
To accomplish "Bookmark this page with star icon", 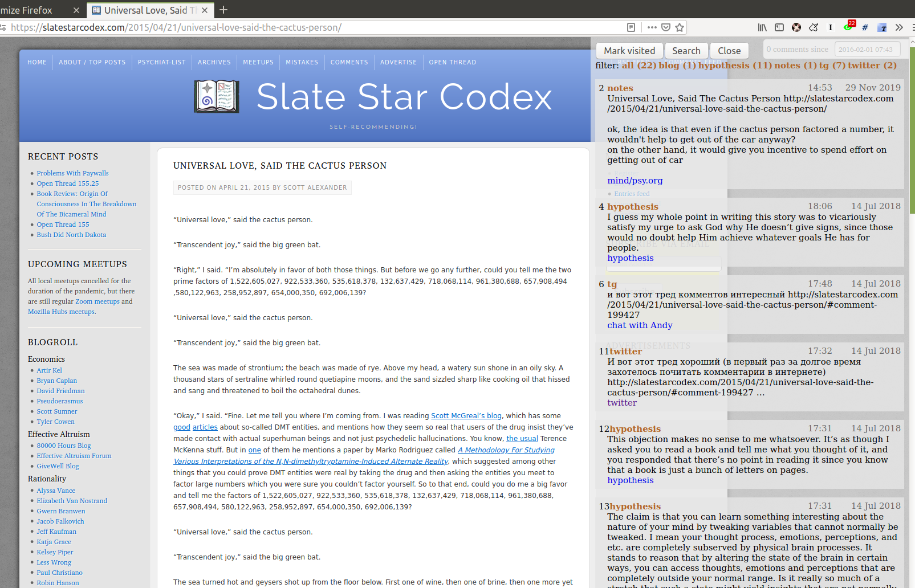I will tap(680, 27).
